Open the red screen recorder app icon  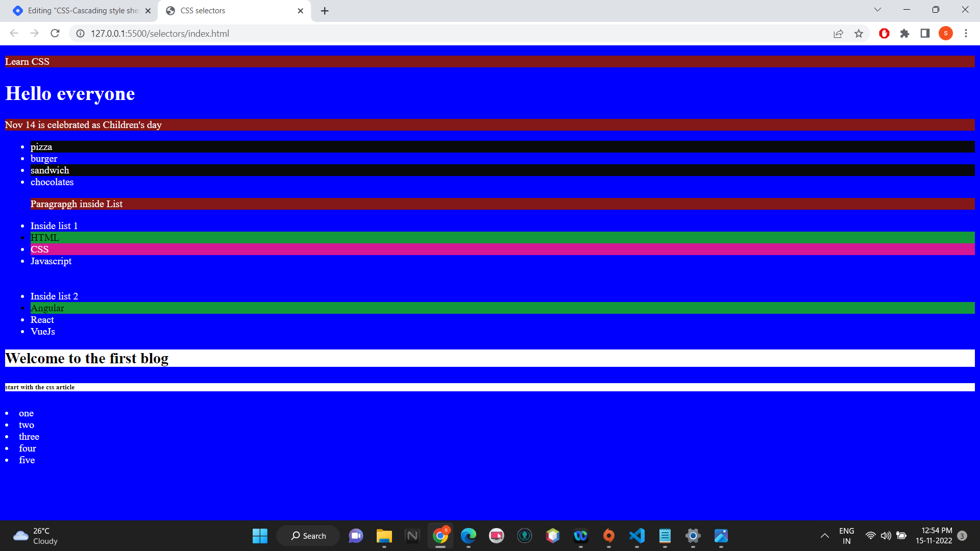496,536
